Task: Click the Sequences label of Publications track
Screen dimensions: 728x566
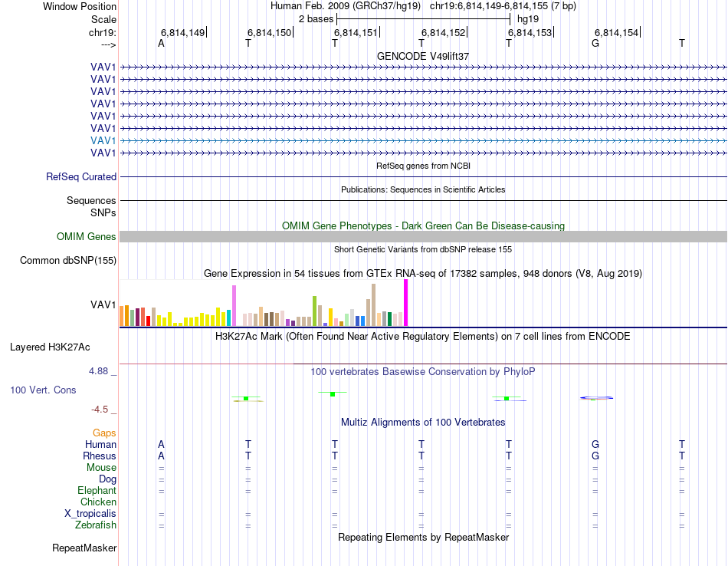Action: pos(91,200)
